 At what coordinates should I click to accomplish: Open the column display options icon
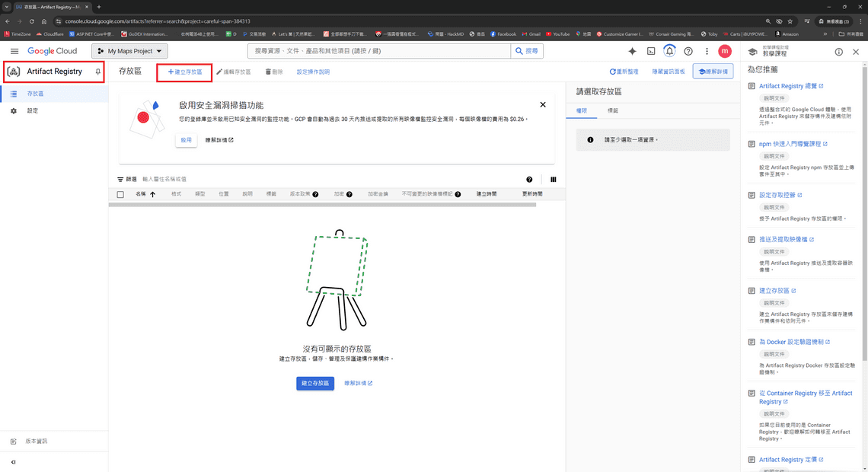pyautogui.click(x=554, y=179)
